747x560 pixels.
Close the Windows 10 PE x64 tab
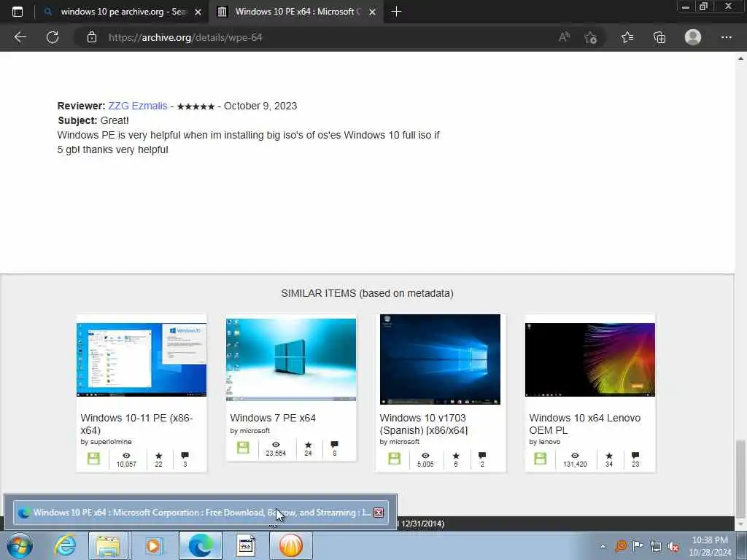[x=373, y=12]
